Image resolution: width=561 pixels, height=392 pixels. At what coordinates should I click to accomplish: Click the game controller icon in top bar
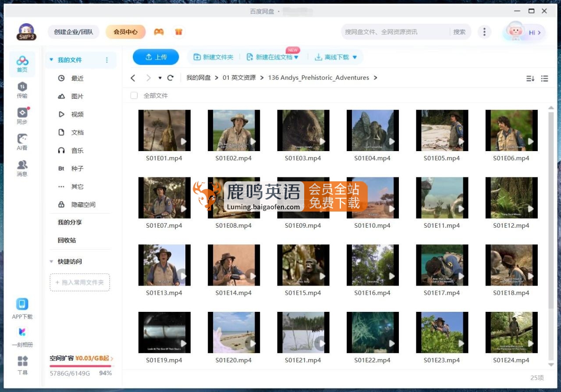(159, 32)
